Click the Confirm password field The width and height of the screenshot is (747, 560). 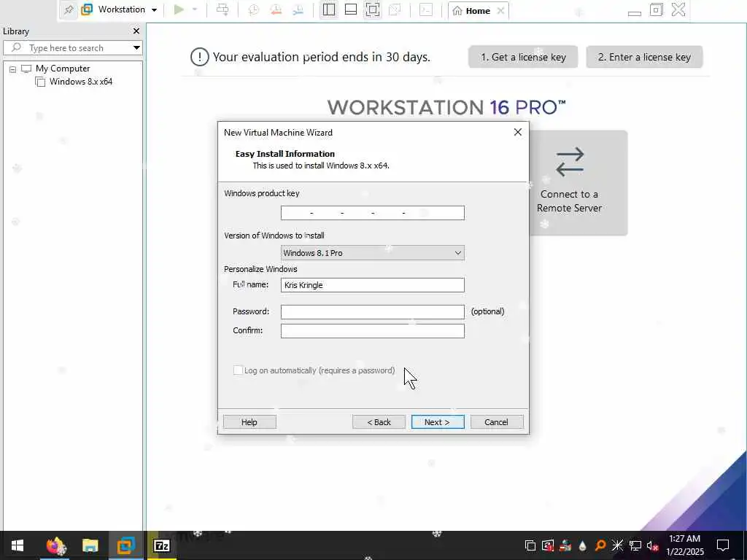pos(373,330)
